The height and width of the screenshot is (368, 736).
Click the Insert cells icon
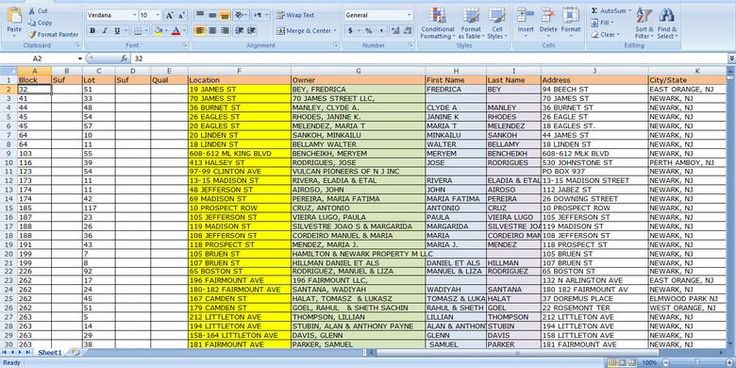click(526, 15)
